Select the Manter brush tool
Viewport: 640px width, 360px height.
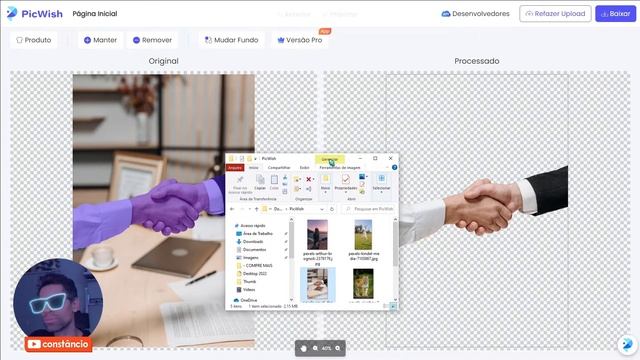click(x=100, y=40)
